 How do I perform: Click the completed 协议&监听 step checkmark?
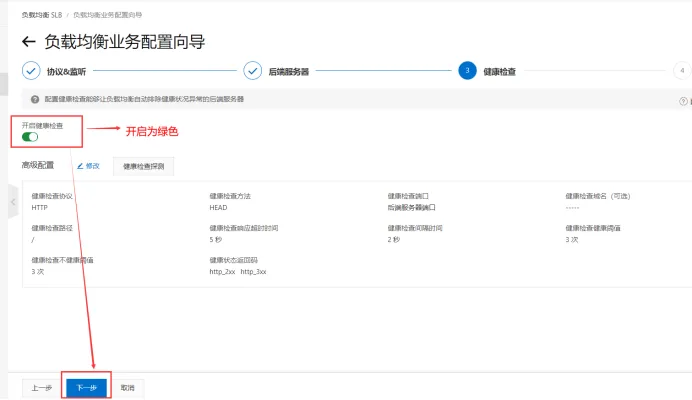pos(31,71)
